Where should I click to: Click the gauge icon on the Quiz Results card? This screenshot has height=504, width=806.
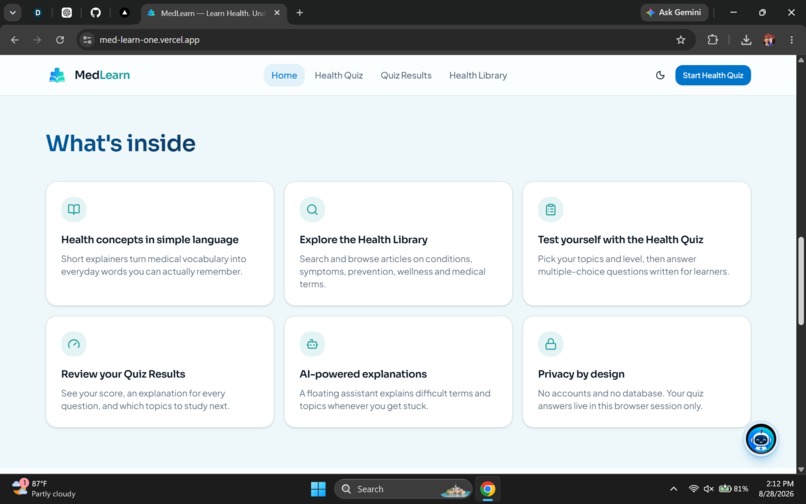point(74,344)
